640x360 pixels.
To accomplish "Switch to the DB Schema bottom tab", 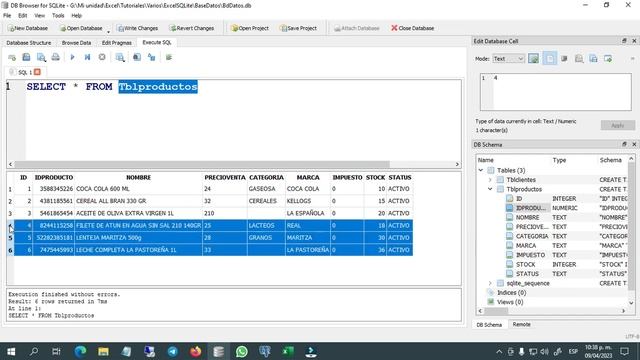I will [489, 325].
